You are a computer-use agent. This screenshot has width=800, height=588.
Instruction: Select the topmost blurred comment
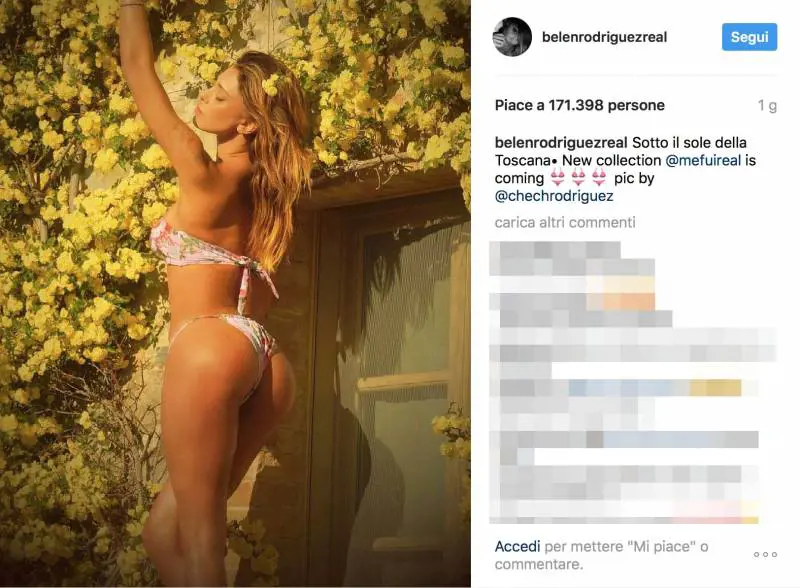point(571,258)
